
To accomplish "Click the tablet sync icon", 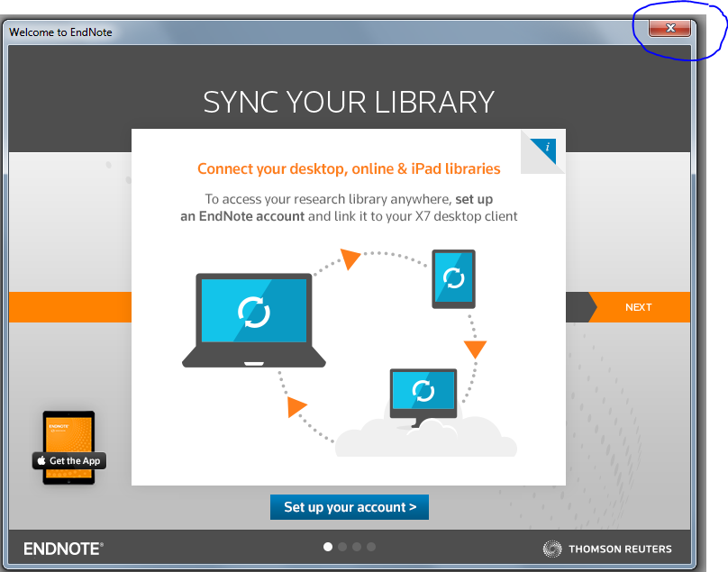I will [x=453, y=278].
